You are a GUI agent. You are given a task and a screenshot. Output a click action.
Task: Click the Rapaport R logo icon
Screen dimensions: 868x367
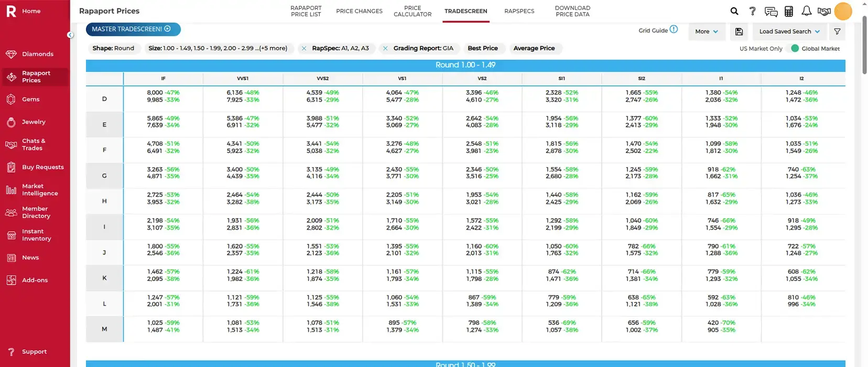click(x=11, y=11)
